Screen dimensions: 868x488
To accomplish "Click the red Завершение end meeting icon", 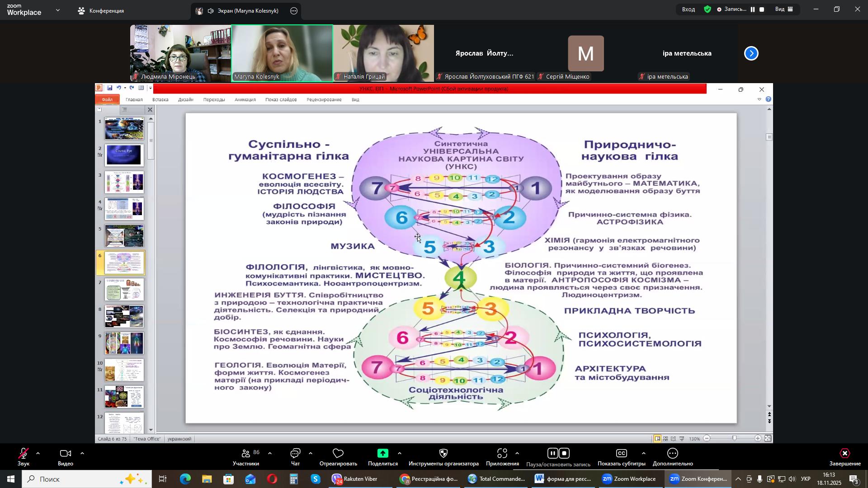I will pos(844,454).
